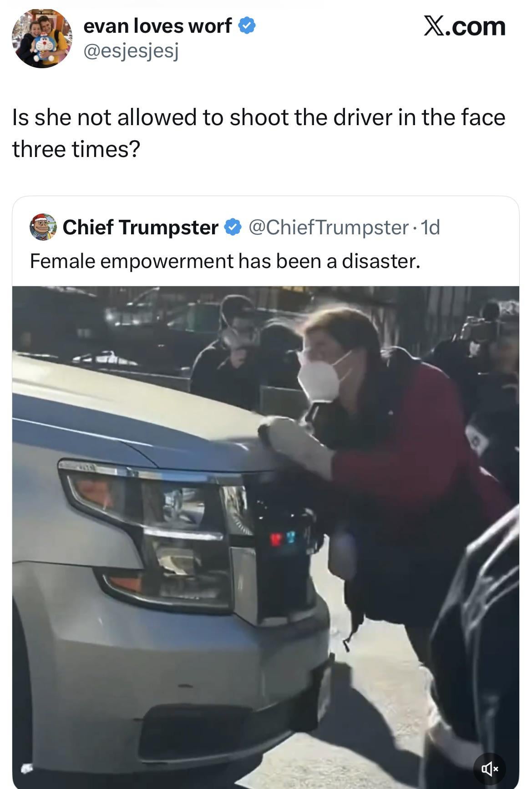Open Chief Trumpster avatar icon
Image resolution: width=532 pixels, height=789 pixels.
click(43, 227)
